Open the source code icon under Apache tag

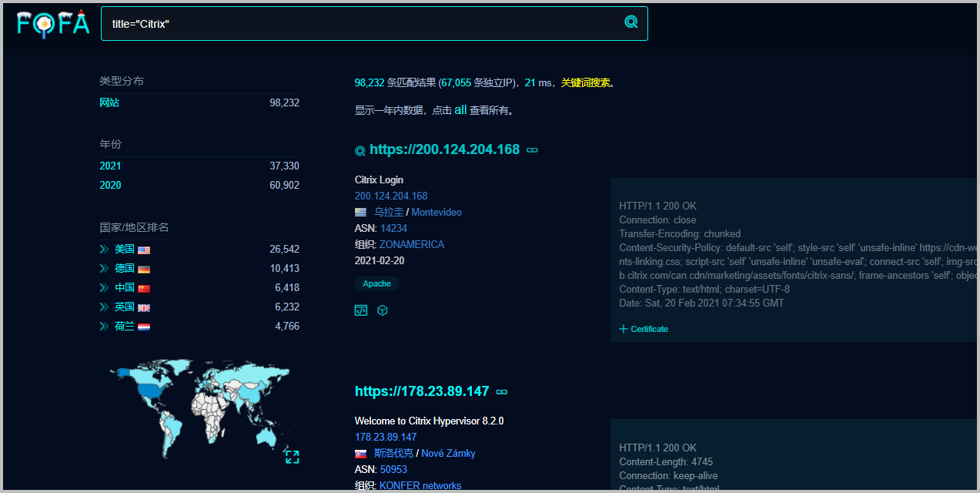361,310
